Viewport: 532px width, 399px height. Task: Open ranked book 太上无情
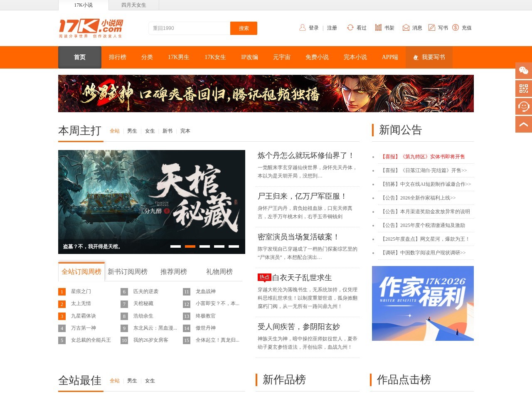(x=81, y=303)
